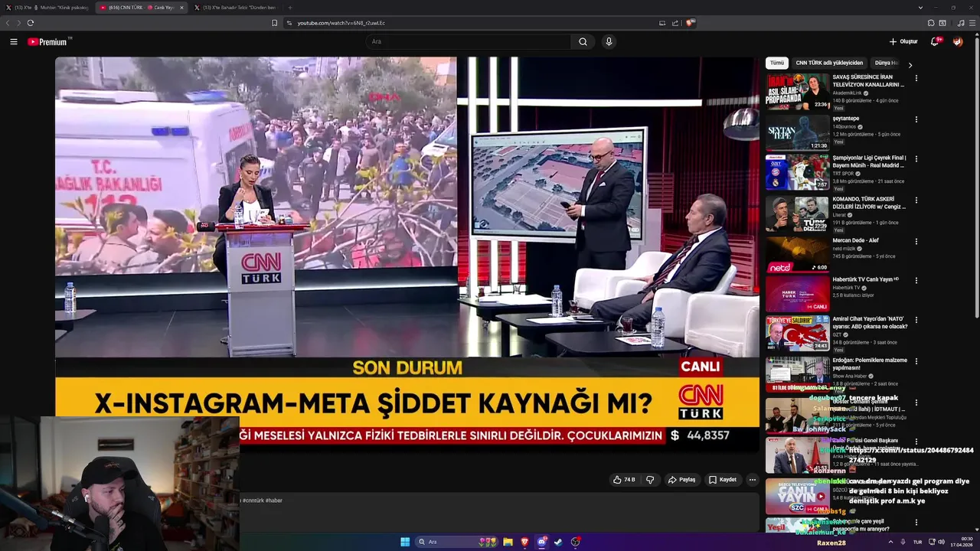Click the #cnntürk hashtag
The width and height of the screenshot is (980, 551).
(253, 500)
